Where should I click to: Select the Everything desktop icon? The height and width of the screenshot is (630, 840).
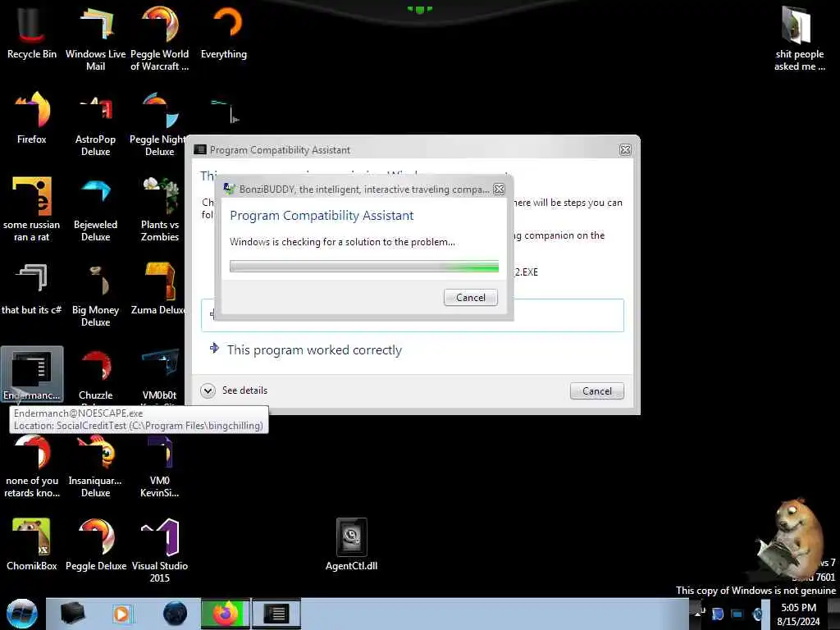click(224, 32)
